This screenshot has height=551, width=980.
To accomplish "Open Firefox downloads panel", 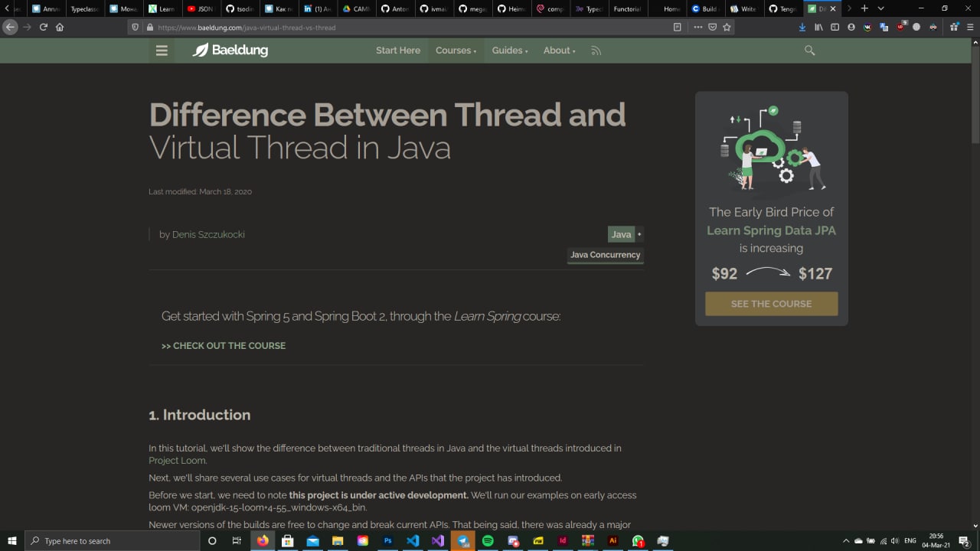I will [802, 27].
